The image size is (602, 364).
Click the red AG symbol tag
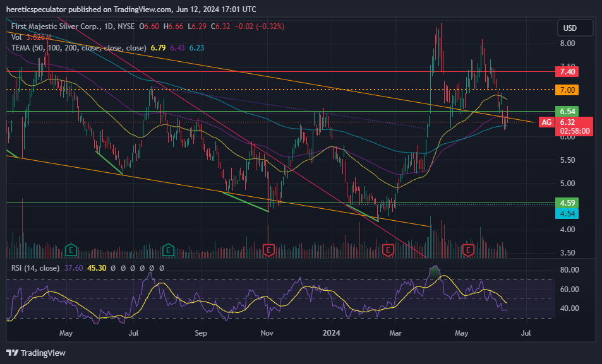pos(546,122)
